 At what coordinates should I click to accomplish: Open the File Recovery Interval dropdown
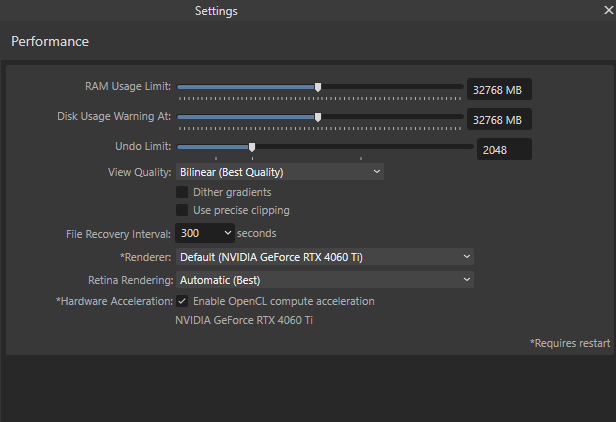(205, 233)
